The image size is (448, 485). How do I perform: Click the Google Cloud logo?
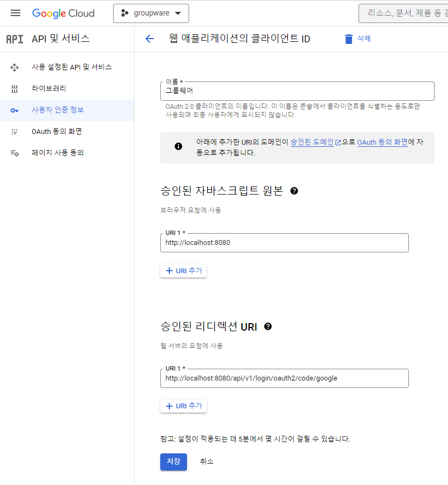click(x=63, y=13)
